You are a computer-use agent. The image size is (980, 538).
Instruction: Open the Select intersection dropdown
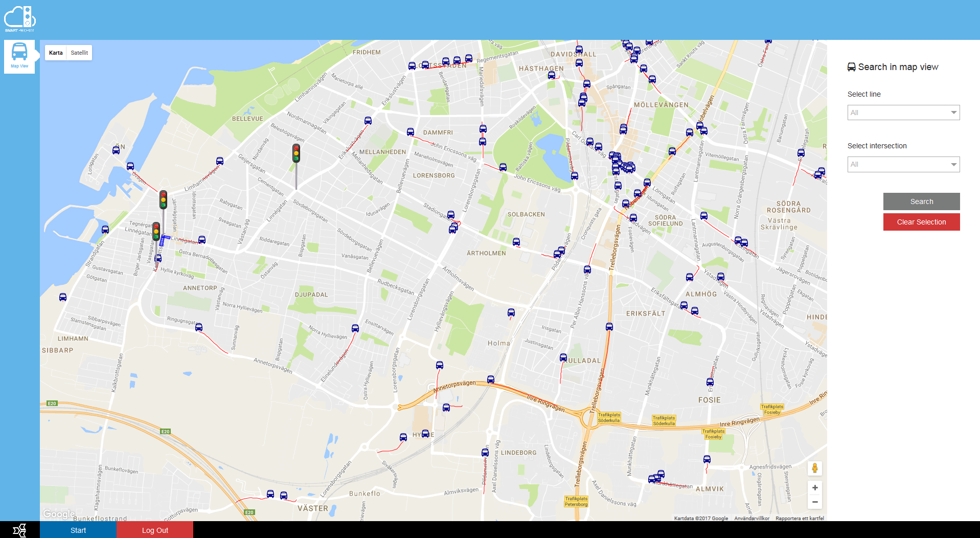(903, 164)
